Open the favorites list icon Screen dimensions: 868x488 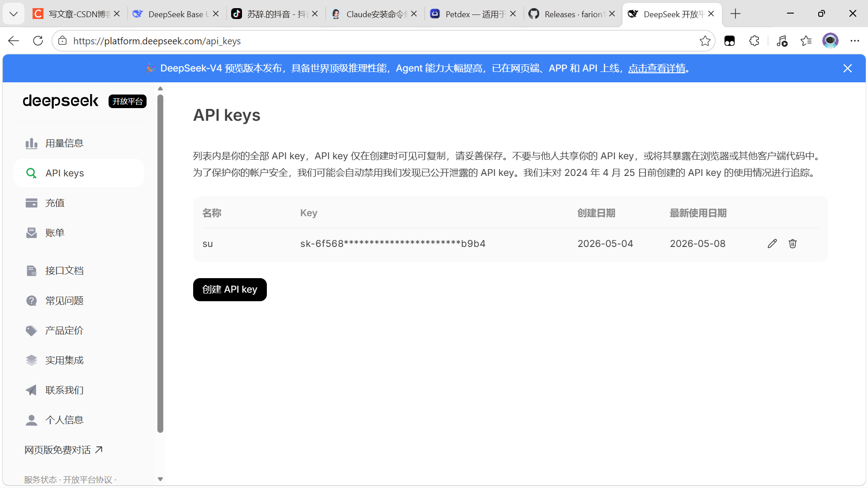pos(806,41)
